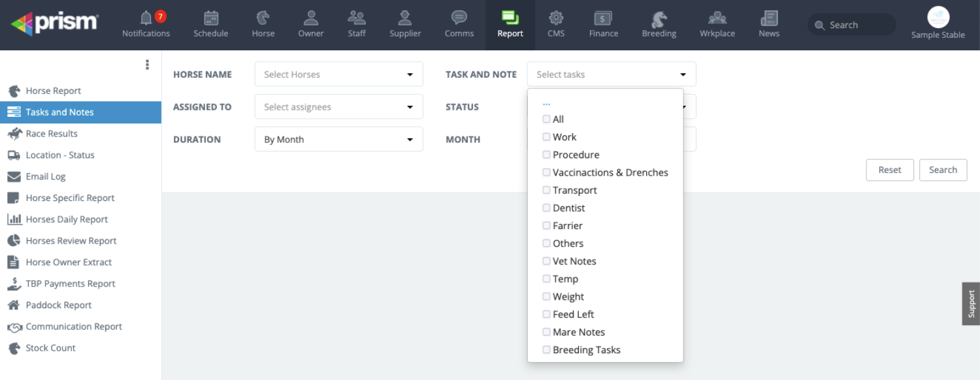Screen dimensions: 980x380
Task: Click the Horse icon in top navigation
Action: coord(263,18)
